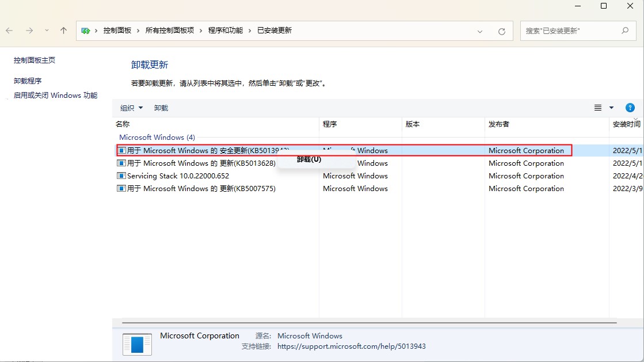Screen dimensions: 644x362
Task: Click the change-view list icon on the toolbar
Action: point(599,107)
